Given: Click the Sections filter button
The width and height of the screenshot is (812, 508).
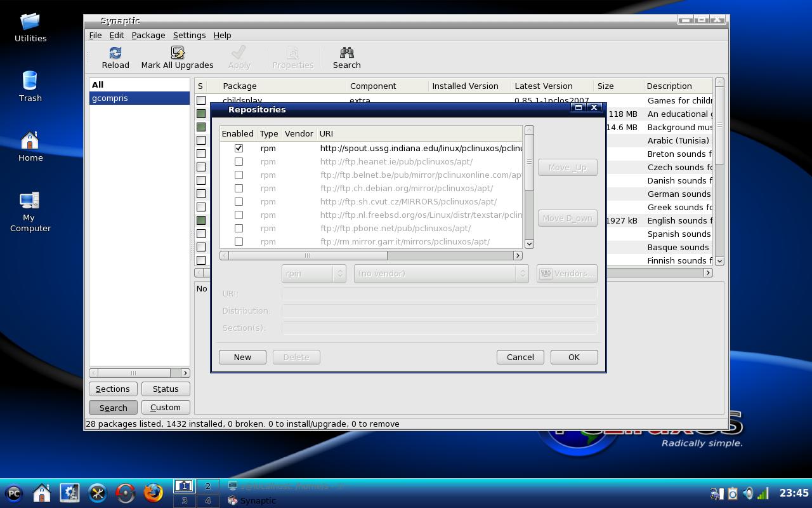Looking at the screenshot, I should point(113,389).
